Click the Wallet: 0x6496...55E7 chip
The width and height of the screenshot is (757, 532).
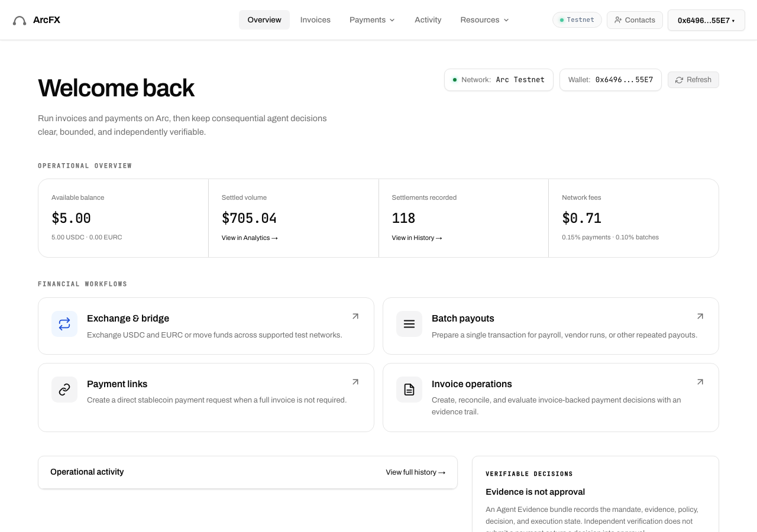pos(610,80)
